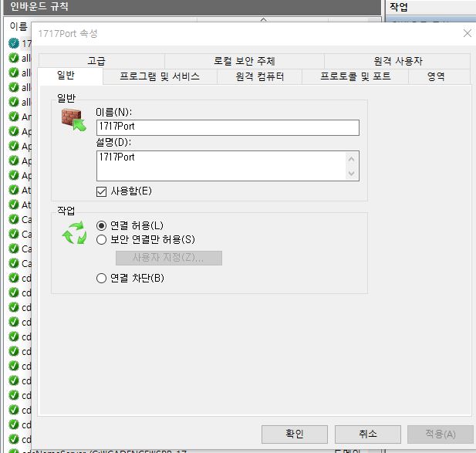
Task: Switch to the 고급 tab
Action: pyautogui.click(x=96, y=61)
